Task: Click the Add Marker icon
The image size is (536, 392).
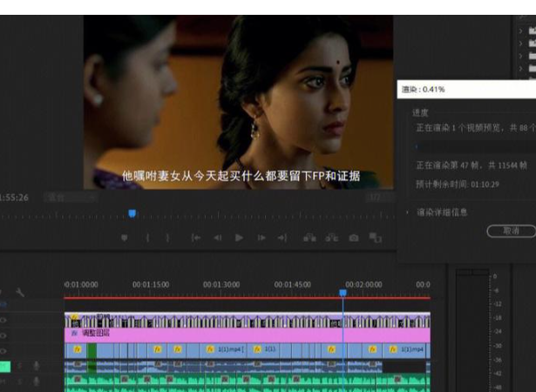Action: coord(124,238)
